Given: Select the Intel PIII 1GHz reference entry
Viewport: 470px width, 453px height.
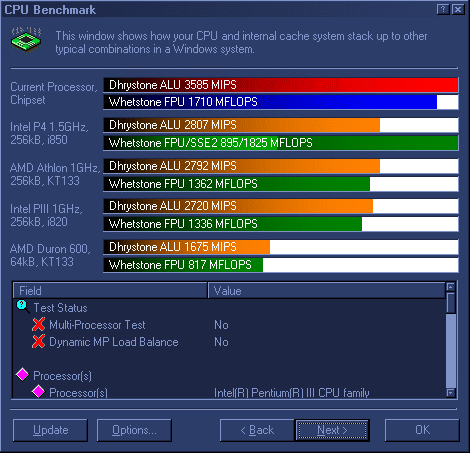Looking at the screenshot, I should [x=46, y=215].
